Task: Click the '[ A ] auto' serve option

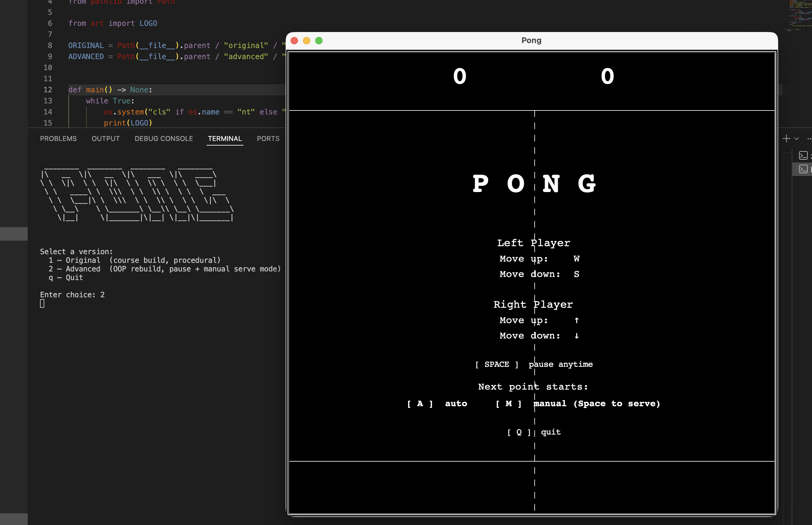Action: (x=437, y=404)
